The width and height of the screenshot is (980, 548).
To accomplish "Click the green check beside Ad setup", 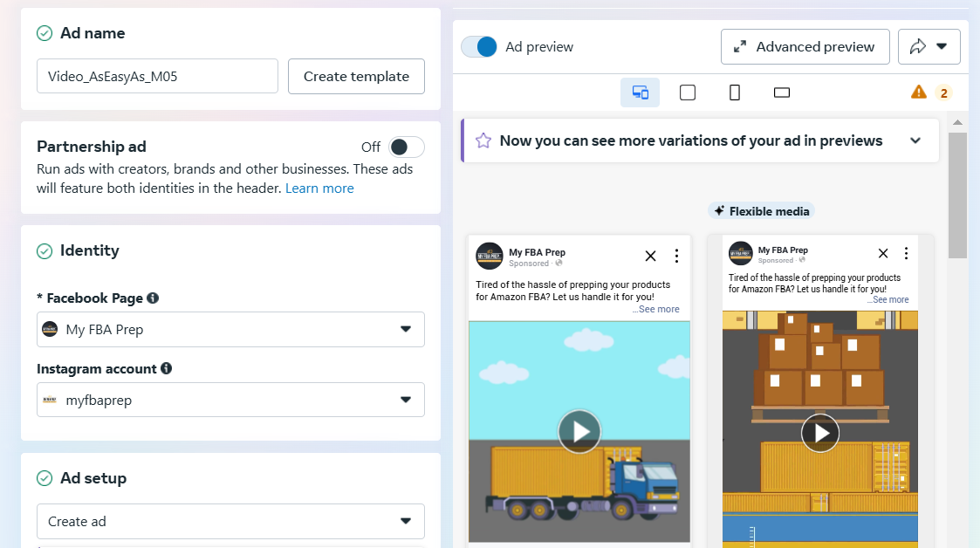I will [x=45, y=479].
